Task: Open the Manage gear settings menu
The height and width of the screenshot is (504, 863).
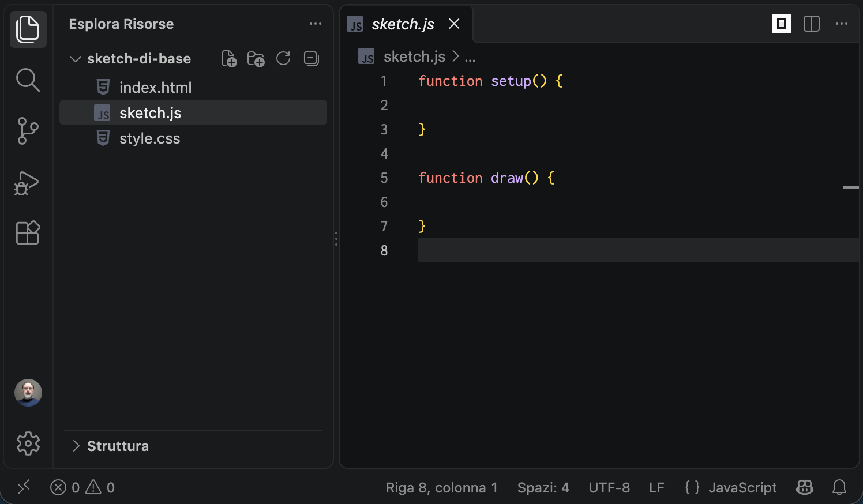Action: (28, 443)
